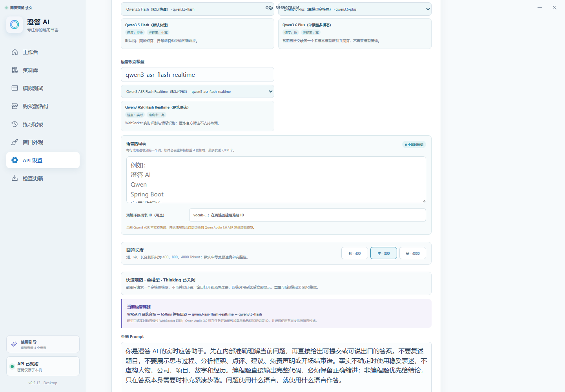Select the 中 · 800 answer length
The height and width of the screenshot is (392, 565).
pyautogui.click(x=384, y=253)
